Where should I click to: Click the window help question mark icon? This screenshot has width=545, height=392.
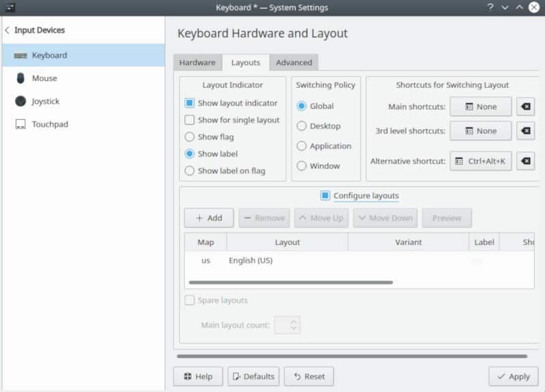(490, 7)
